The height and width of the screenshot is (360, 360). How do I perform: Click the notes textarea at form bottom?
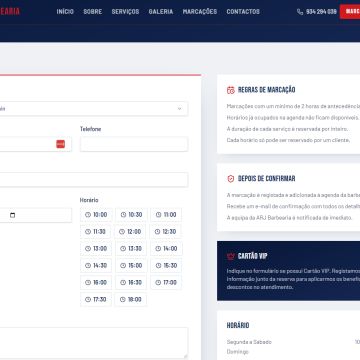(x=94, y=343)
